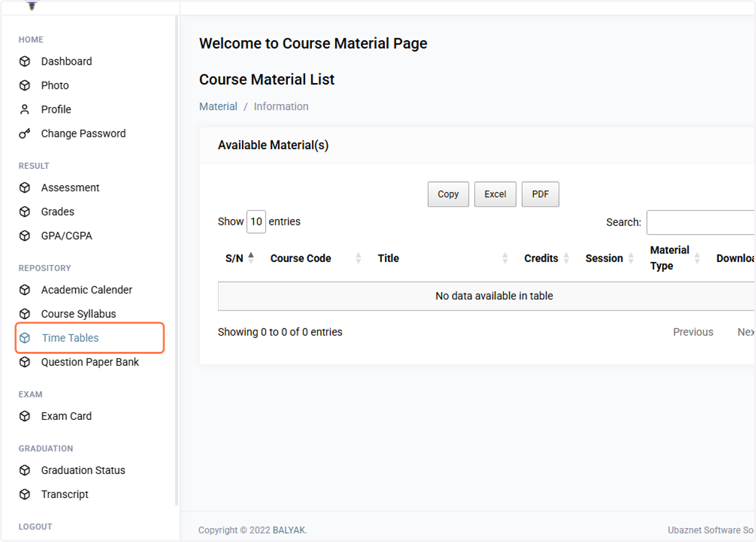Image resolution: width=756 pixels, height=542 pixels.
Task: Open the Show entries count dropdown
Action: coord(256,222)
